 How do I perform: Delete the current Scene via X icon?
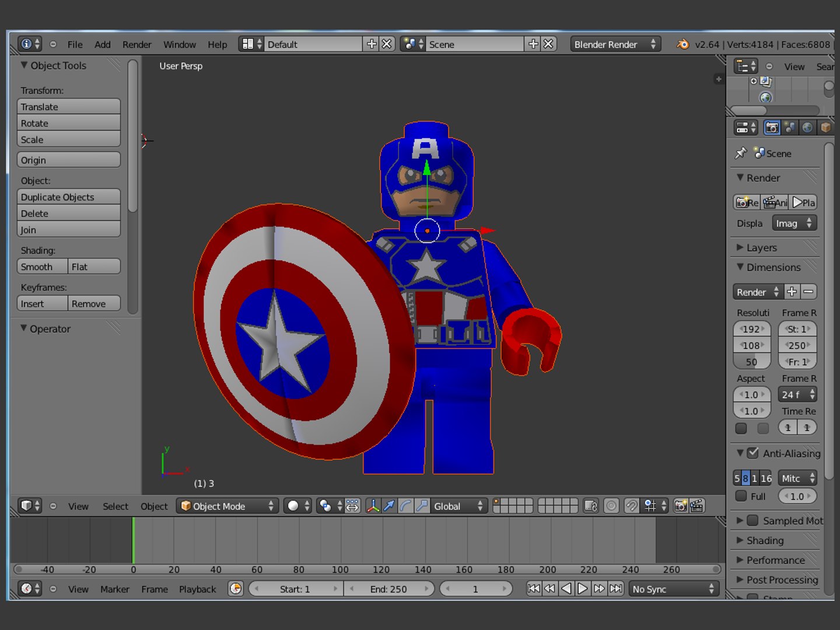pyautogui.click(x=548, y=44)
